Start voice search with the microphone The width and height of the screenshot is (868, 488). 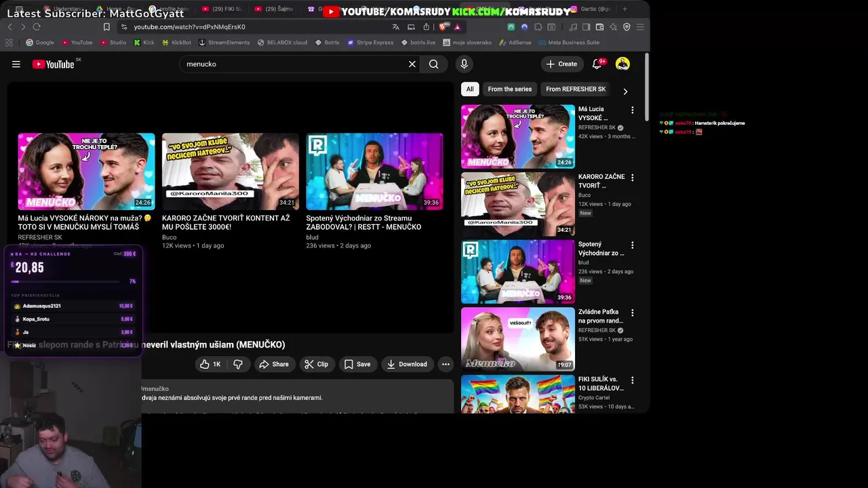464,64
